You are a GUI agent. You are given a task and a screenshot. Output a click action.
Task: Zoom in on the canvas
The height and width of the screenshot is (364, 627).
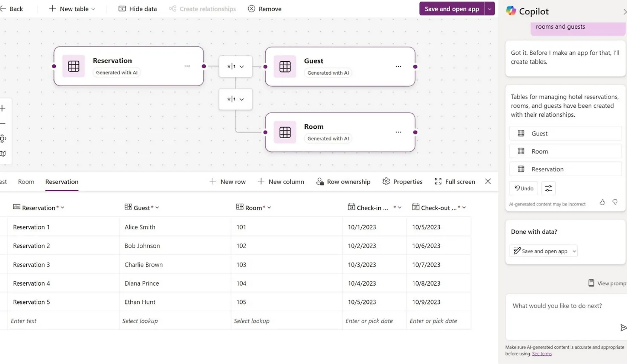[3, 108]
